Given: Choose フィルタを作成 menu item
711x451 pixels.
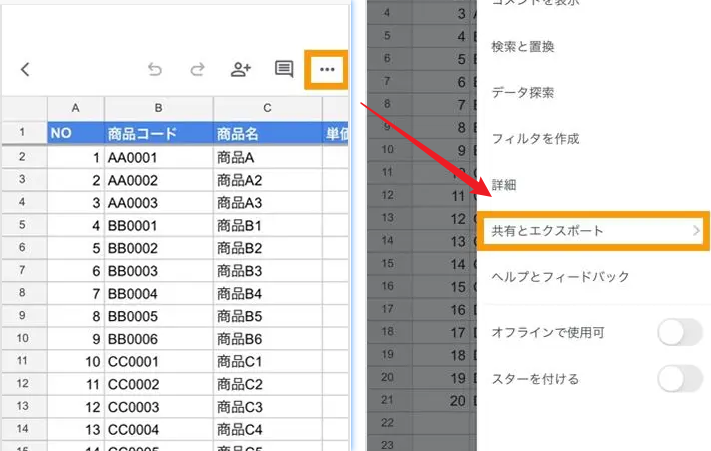Looking at the screenshot, I should pos(535,139).
